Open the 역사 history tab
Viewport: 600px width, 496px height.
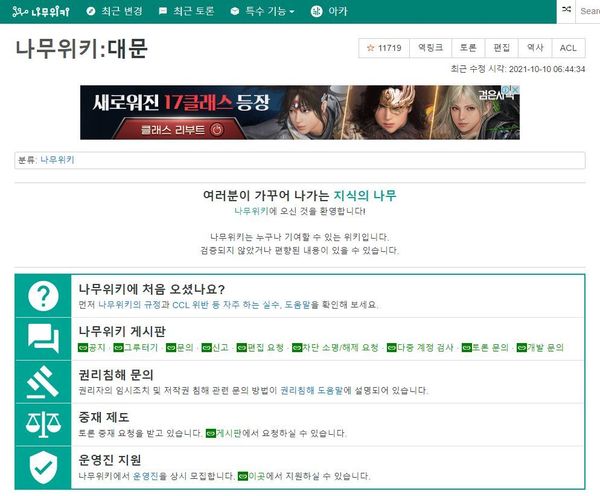535,48
